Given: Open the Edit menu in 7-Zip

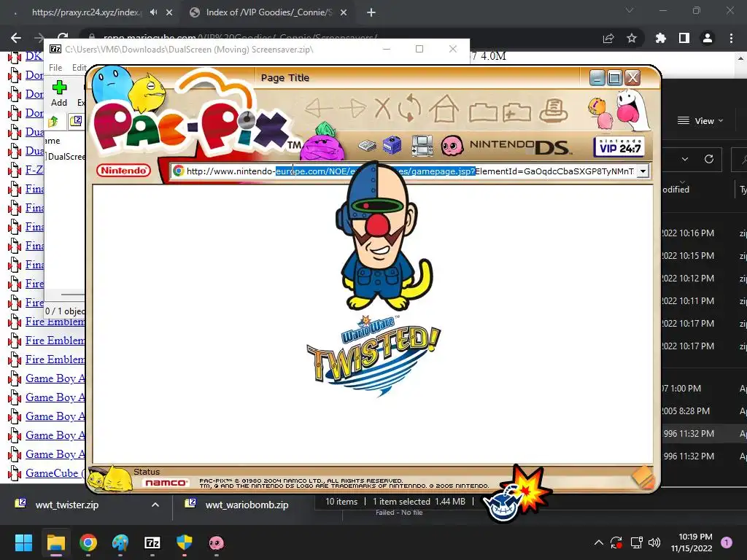Looking at the screenshot, I should tap(79, 68).
